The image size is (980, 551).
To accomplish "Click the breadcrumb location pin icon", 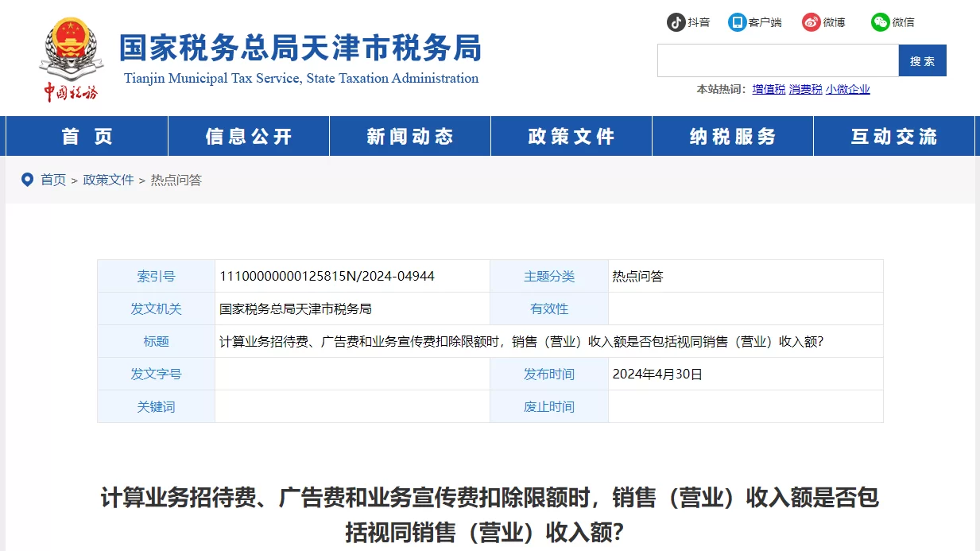I will tap(27, 180).
